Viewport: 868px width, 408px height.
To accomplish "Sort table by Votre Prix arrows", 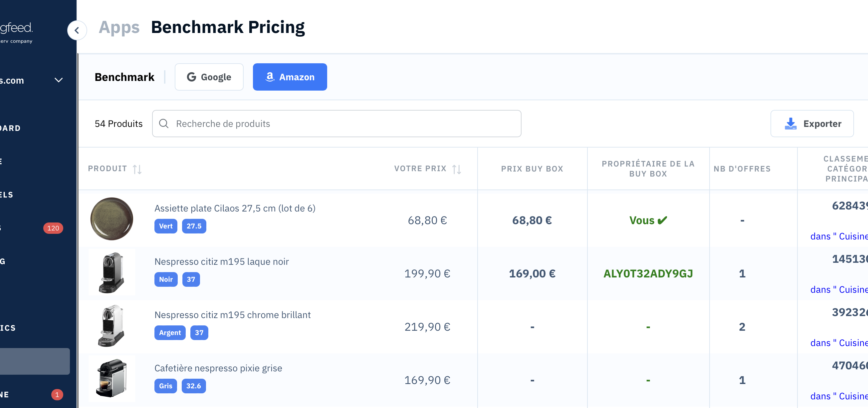I will click(457, 169).
